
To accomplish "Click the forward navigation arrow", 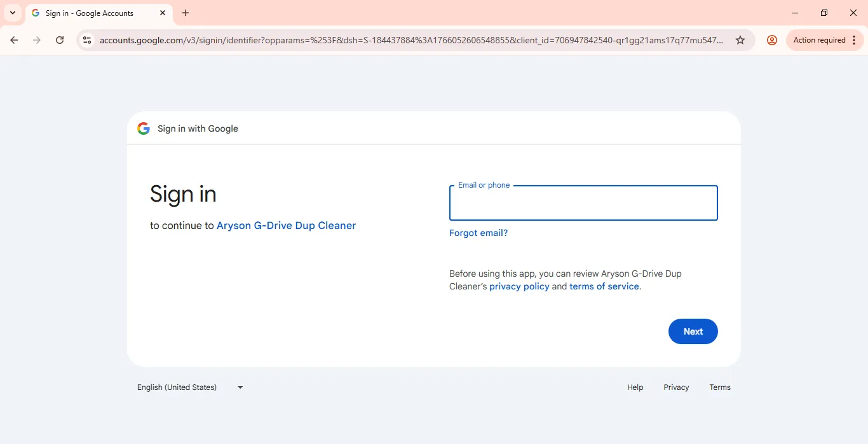I will click(x=37, y=39).
